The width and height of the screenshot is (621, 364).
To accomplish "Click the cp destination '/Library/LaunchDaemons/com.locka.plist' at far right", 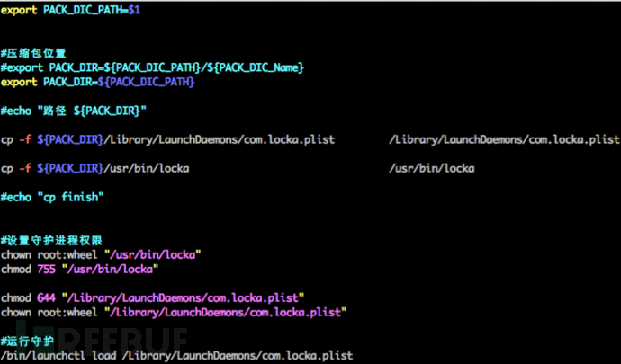I will tap(504, 139).
